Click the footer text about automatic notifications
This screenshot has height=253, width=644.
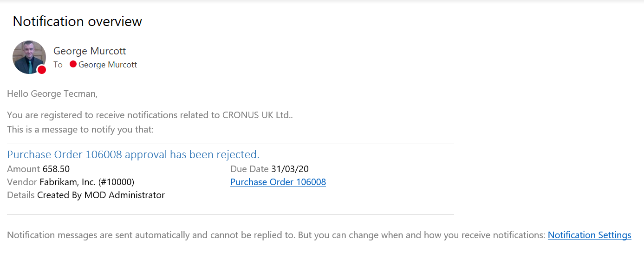coord(276,235)
